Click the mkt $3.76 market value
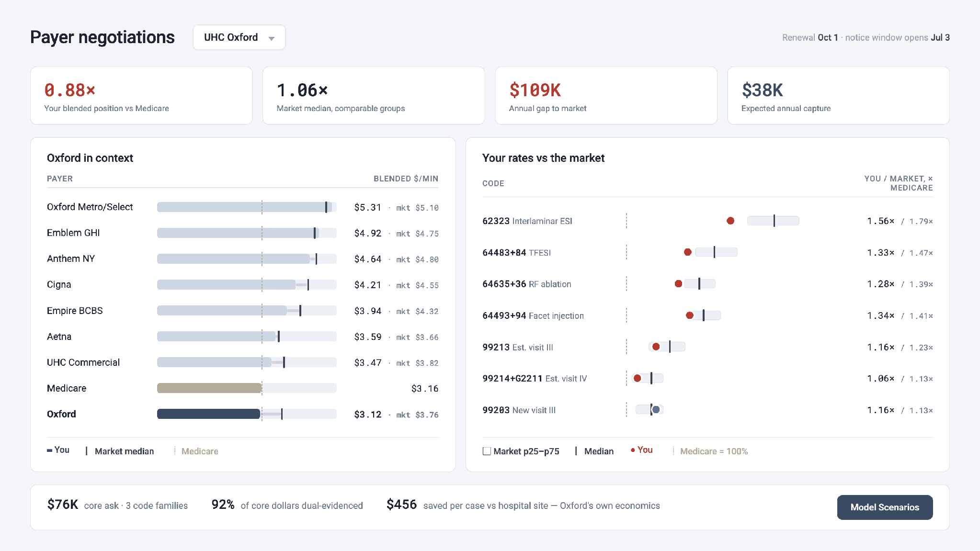The image size is (980, 551). [417, 415]
